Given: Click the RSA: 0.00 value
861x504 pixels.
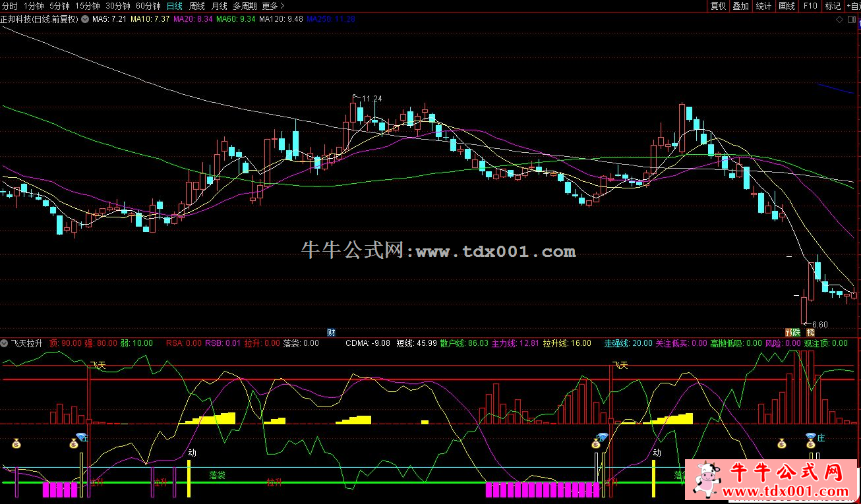Looking at the screenshot, I should point(184,343).
